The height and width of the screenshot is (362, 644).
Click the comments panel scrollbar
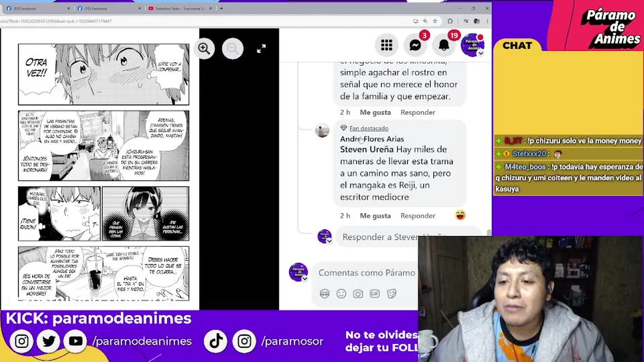point(489,232)
